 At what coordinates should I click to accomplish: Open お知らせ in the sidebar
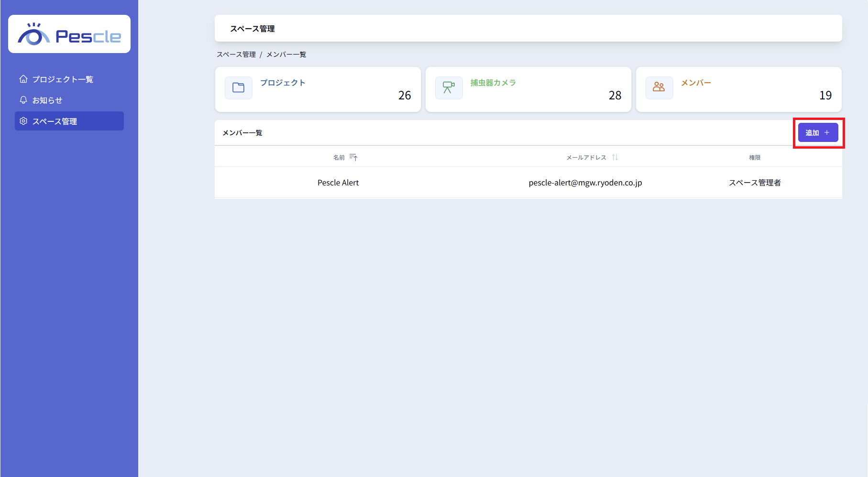coord(47,100)
